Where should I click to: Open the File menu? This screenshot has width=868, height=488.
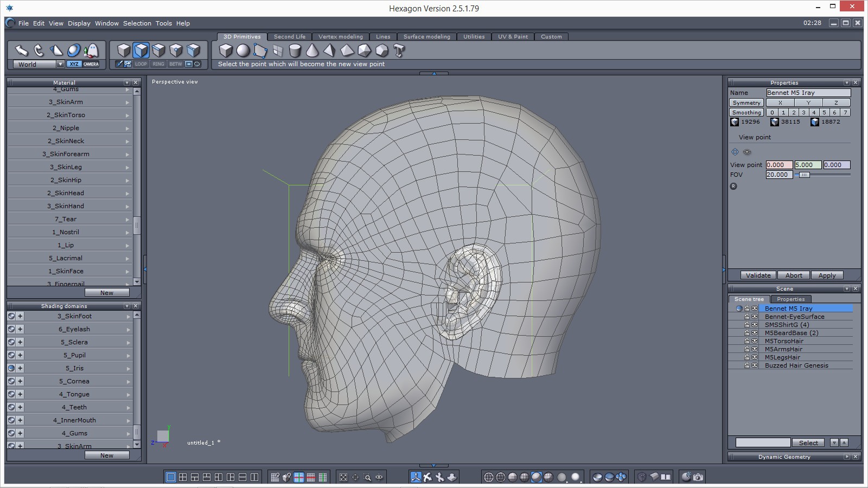pyautogui.click(x=23, y=23)
